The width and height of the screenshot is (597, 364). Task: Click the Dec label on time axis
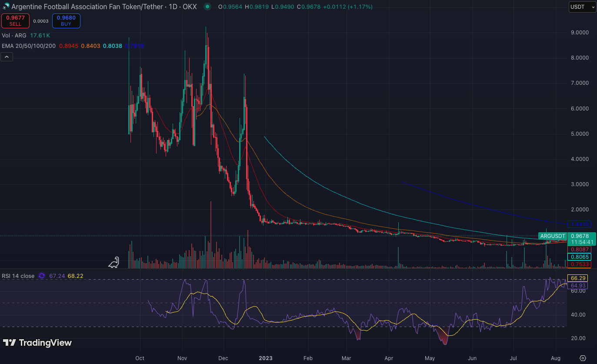pos(223,358)
